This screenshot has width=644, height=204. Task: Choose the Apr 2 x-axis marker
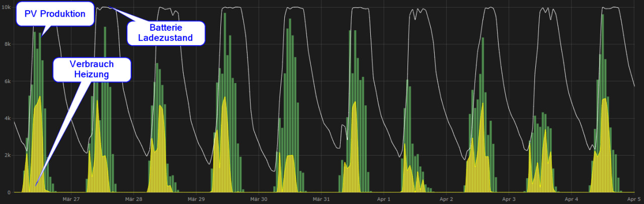(446, 199)
